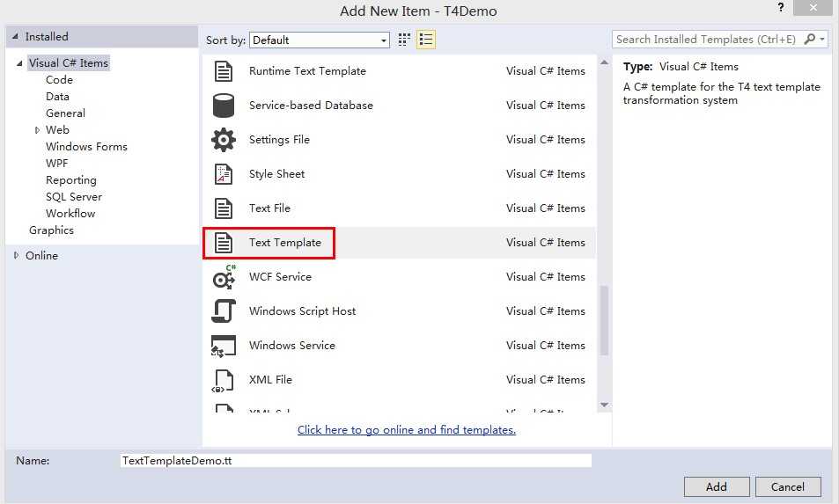Select the Visual C# Items node

[69, 63]
